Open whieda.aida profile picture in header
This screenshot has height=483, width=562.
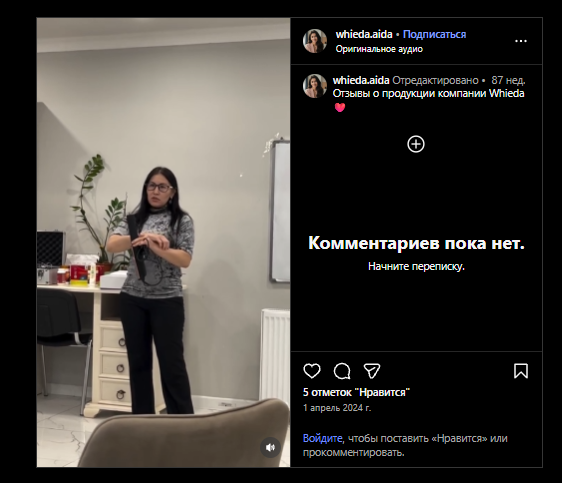pos(315,41)
